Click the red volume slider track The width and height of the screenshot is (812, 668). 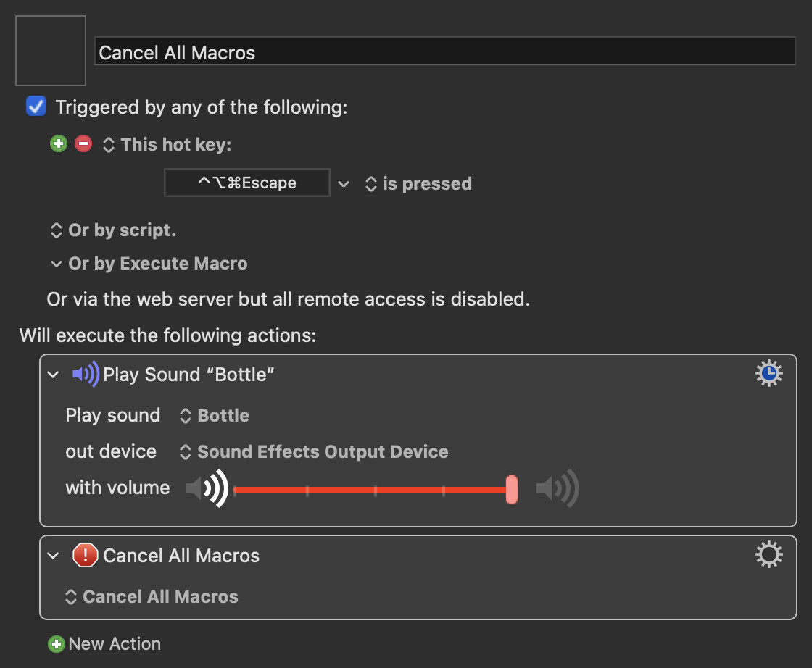click(x=371, y=490)
